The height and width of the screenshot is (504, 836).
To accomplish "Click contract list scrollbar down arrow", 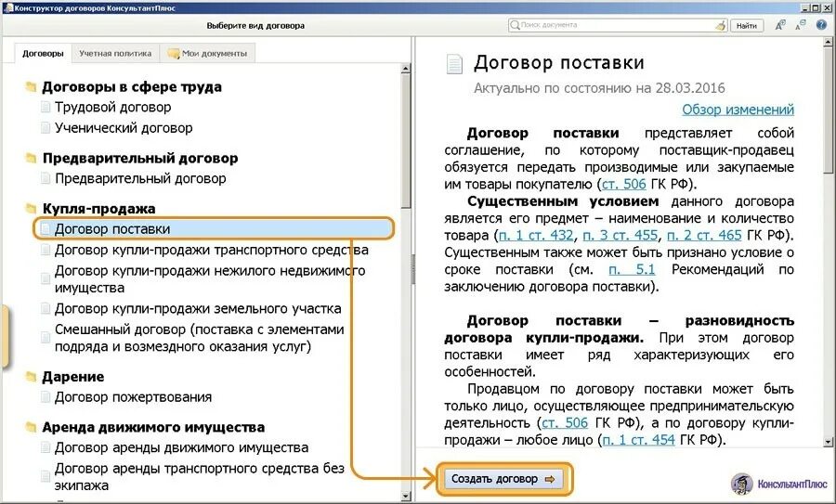I will pyautogui.click(x=406, y=496).
